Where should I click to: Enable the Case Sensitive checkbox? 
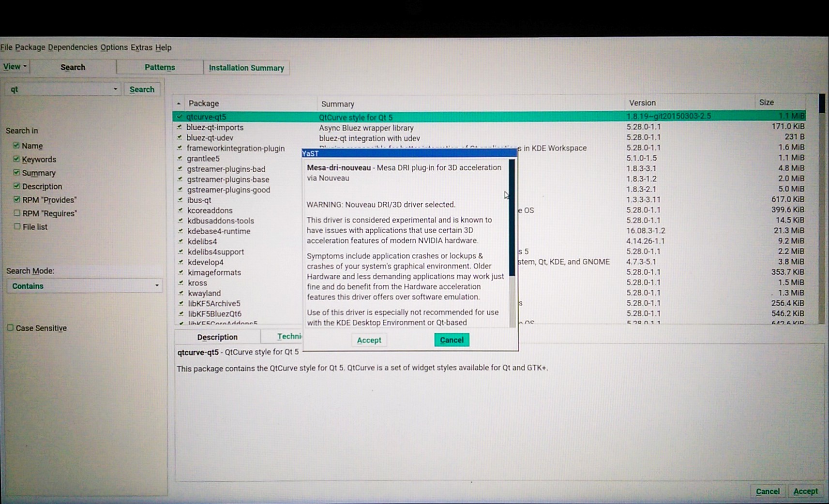tap(10, 327)
